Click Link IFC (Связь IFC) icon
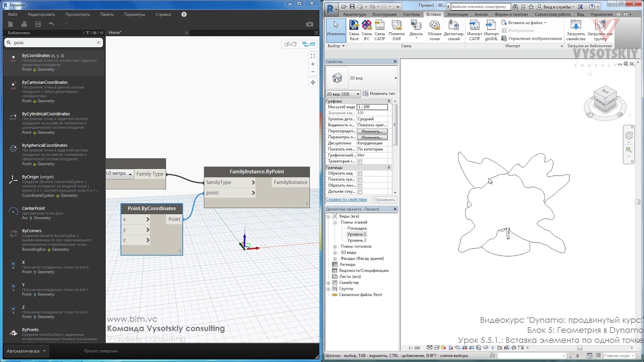 pos(367,25)
